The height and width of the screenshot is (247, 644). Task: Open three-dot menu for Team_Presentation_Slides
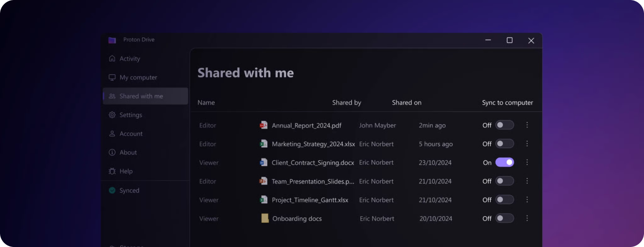pos(527,181)
